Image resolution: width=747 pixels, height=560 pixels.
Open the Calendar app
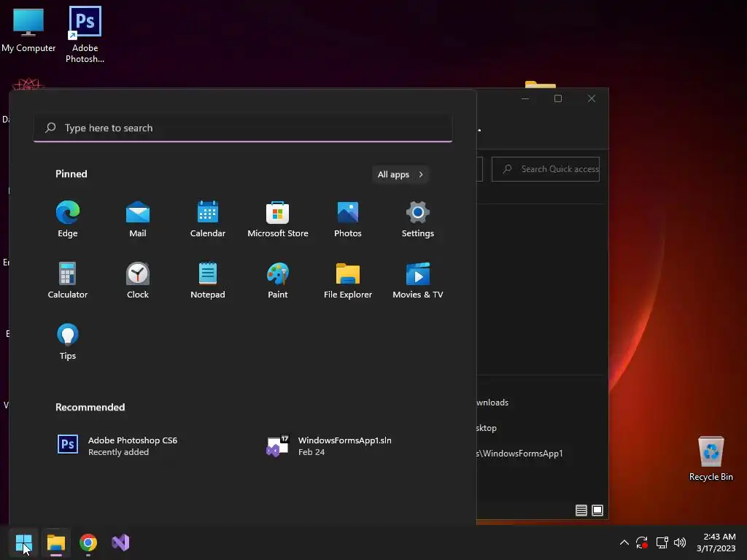pos(208,219)
